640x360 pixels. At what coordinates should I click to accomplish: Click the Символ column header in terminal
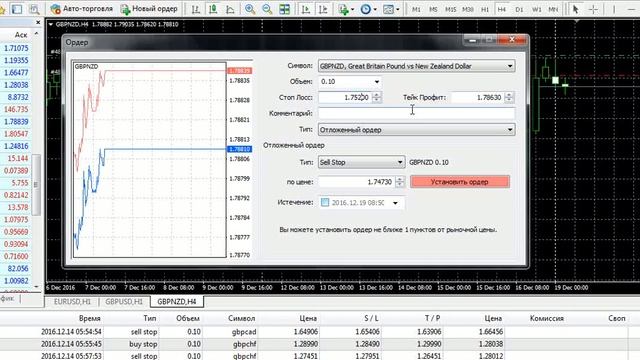[x=242, y=318]
